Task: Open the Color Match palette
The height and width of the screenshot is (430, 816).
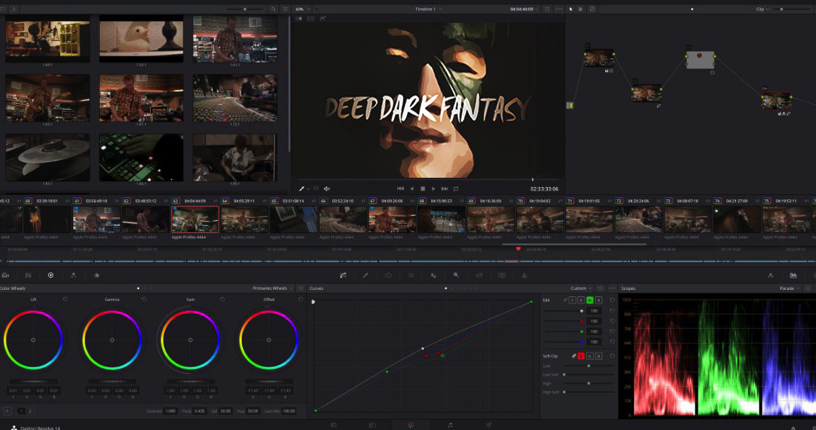Action: tap(28, 275)
